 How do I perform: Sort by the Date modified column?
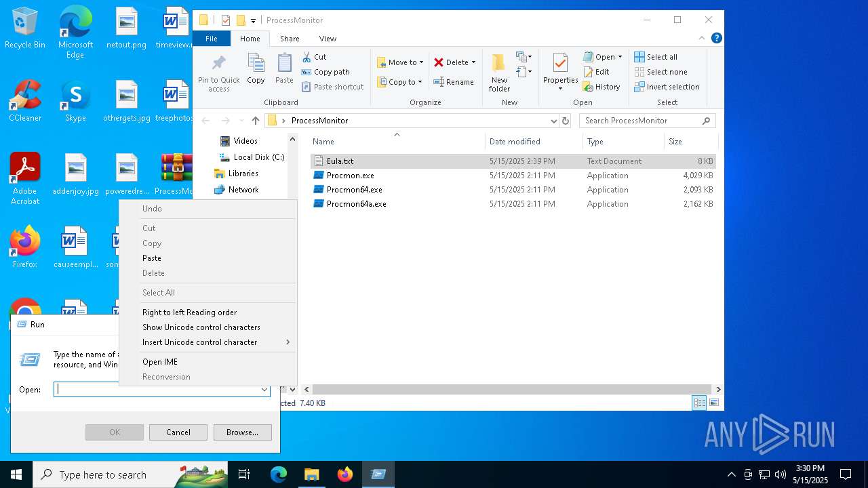[534, 142]
